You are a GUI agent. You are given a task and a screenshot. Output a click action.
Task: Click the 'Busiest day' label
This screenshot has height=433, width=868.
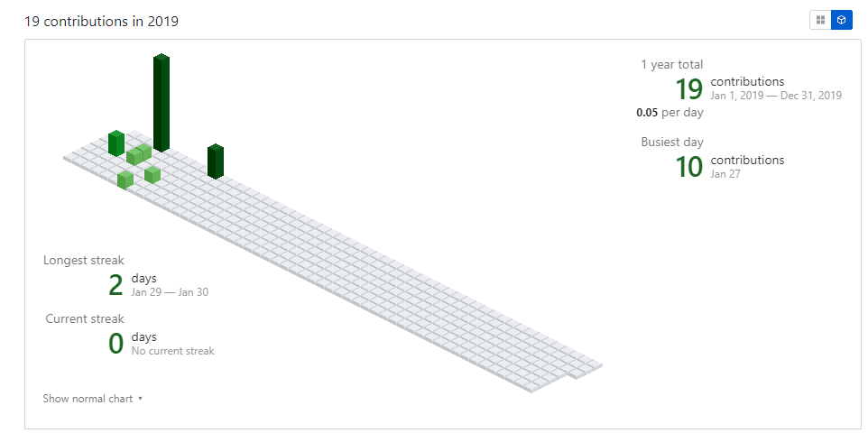click(672, 142)
